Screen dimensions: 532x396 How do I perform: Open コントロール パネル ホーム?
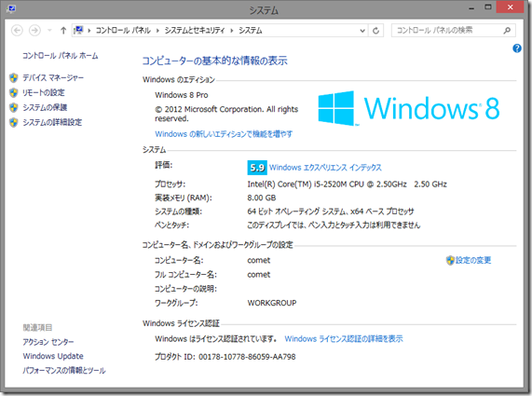point(60,56)
